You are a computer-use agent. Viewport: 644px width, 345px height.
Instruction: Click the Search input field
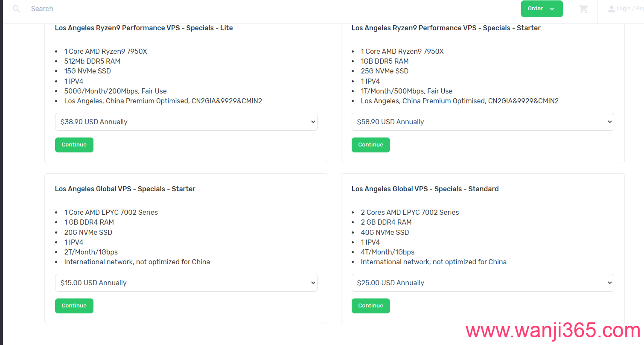pos(256,9)
